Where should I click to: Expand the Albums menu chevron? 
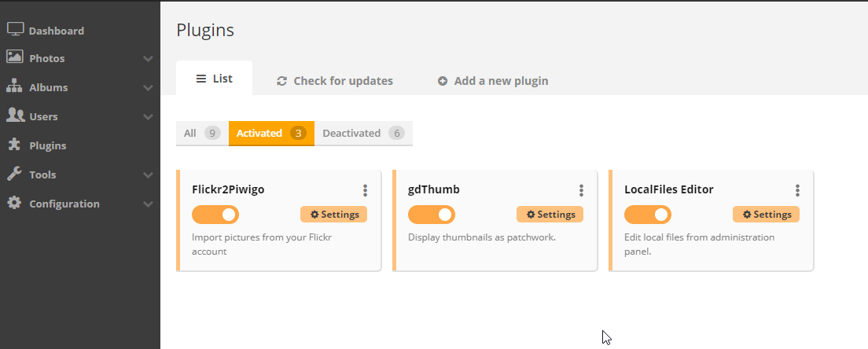pos(148,88)
